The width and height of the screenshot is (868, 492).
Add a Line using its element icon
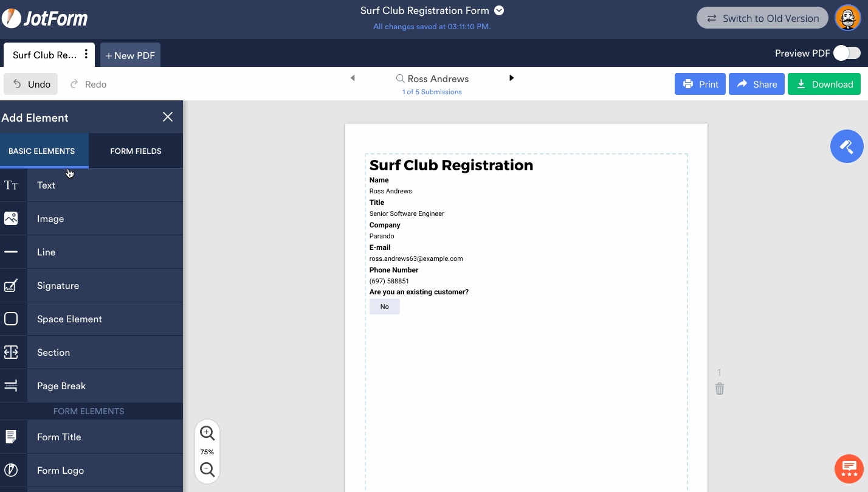point(13,252)
